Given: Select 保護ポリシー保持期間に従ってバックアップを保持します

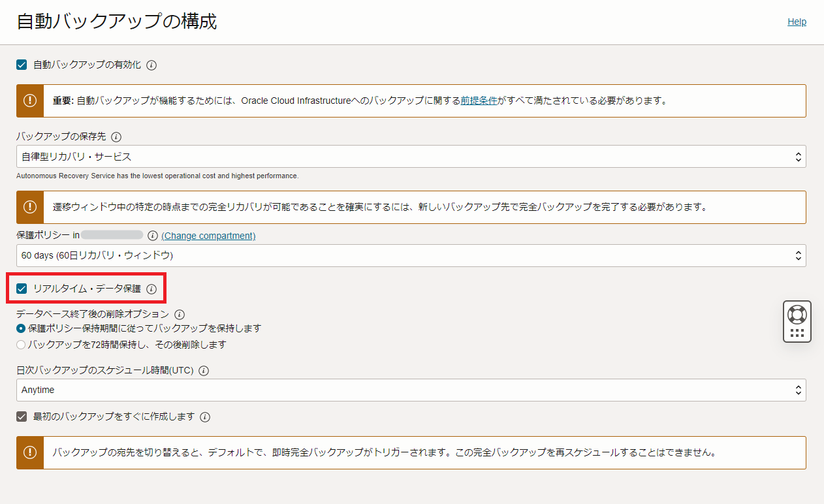Looking at the screenshot, I should [20, 329].
